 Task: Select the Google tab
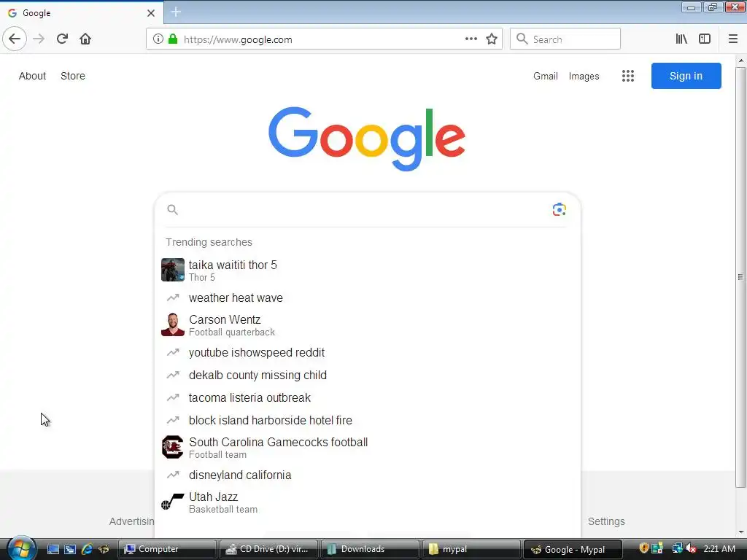(x=82, y=13)
